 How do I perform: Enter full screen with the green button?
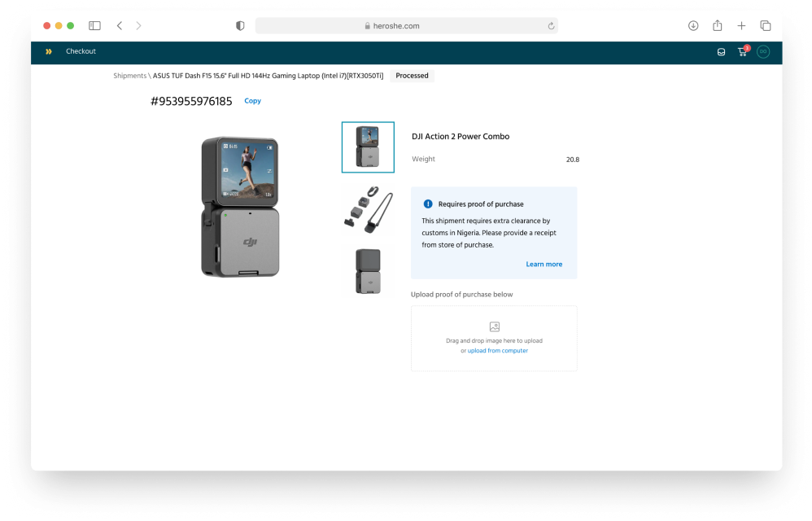(71, 25)
